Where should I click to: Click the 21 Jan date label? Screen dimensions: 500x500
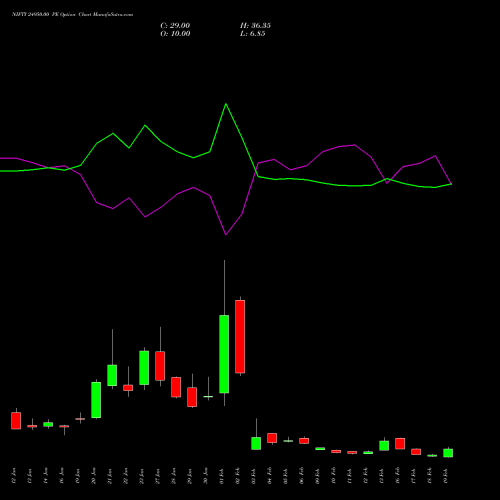[x=110, y=476]
